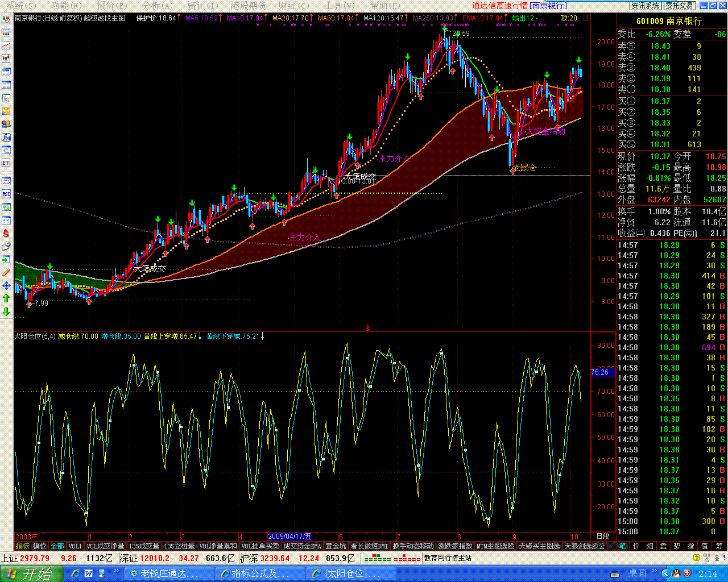Click the 资讯系统 button
Viewport: 728px width, 582px height.
[646, 6]
